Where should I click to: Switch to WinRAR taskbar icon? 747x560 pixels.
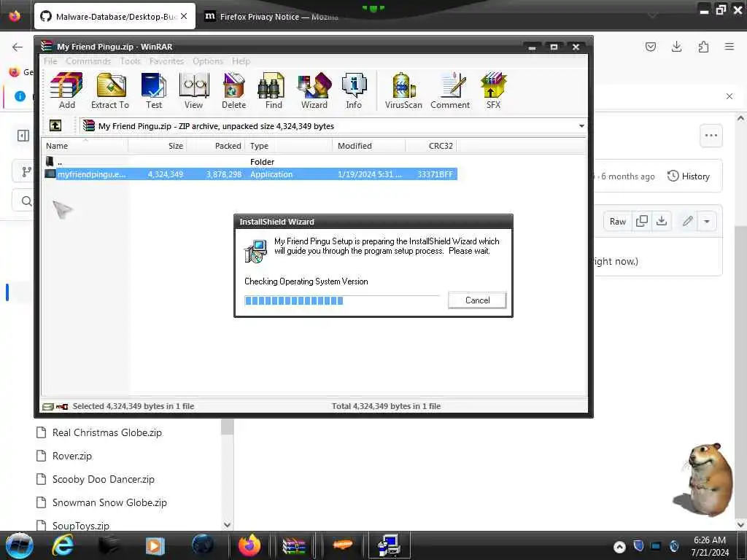(x=293, y=545)
